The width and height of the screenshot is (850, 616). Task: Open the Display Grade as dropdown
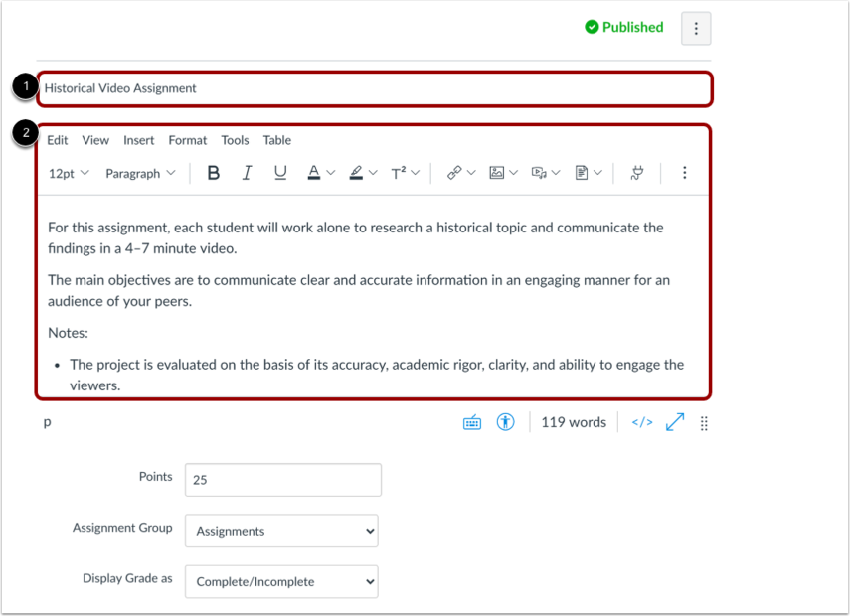pyautogui.click(x=282, y=581)
